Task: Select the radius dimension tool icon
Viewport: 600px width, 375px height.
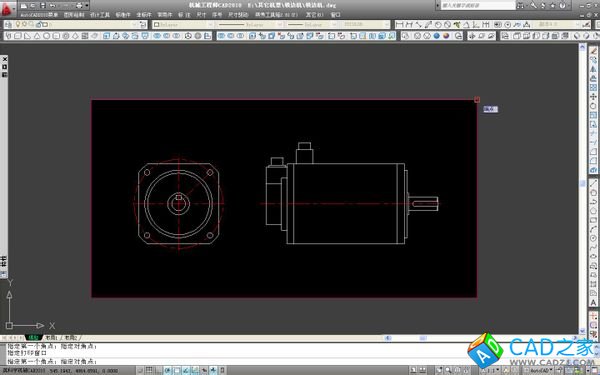Action: coord(438,24)
